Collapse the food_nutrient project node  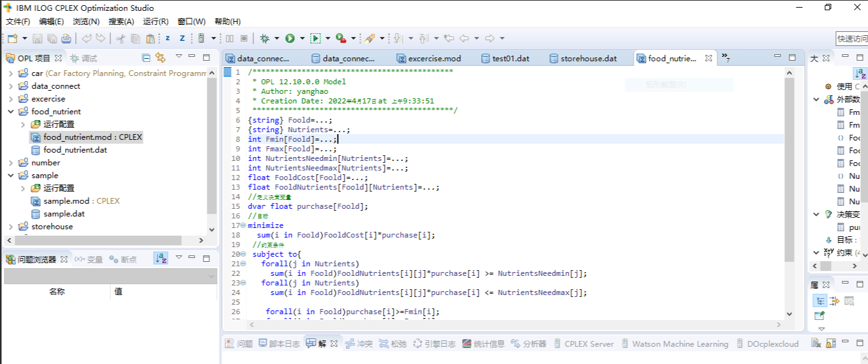pos(11,112)
